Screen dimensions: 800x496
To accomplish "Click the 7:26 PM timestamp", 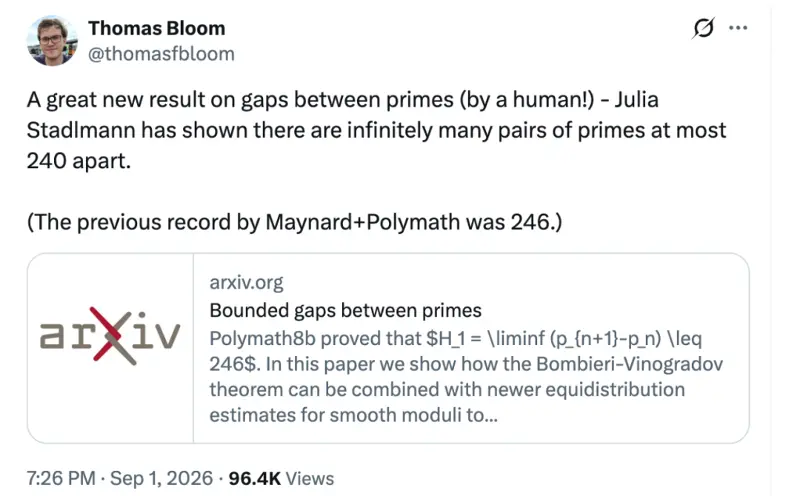I will coord(61,479).
